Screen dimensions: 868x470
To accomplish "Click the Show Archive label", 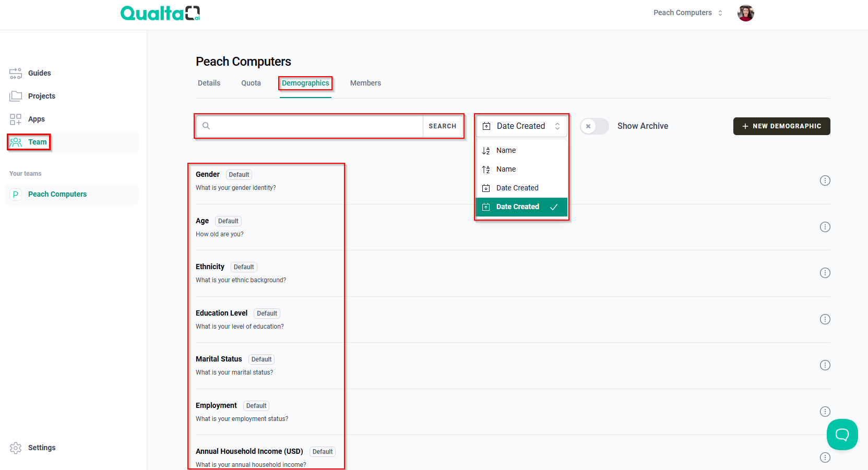I will pyautogui.click(x=643, y=126).
